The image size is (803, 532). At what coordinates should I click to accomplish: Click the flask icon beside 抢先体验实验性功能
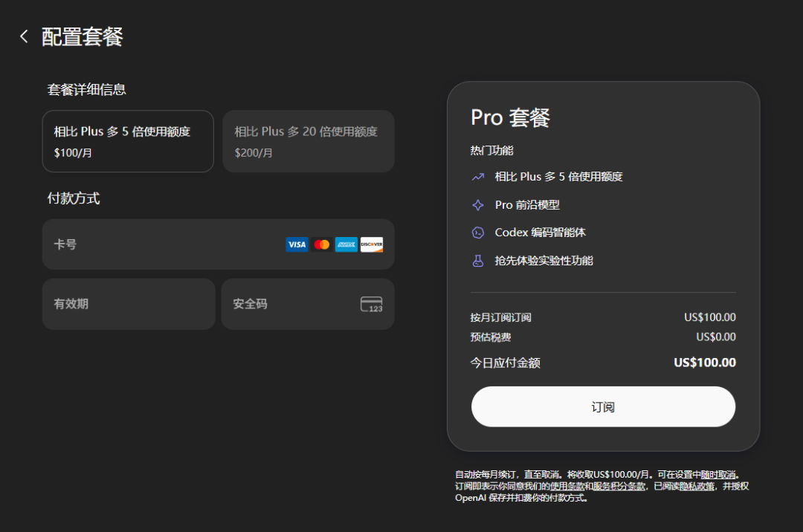tap(478, 261)
